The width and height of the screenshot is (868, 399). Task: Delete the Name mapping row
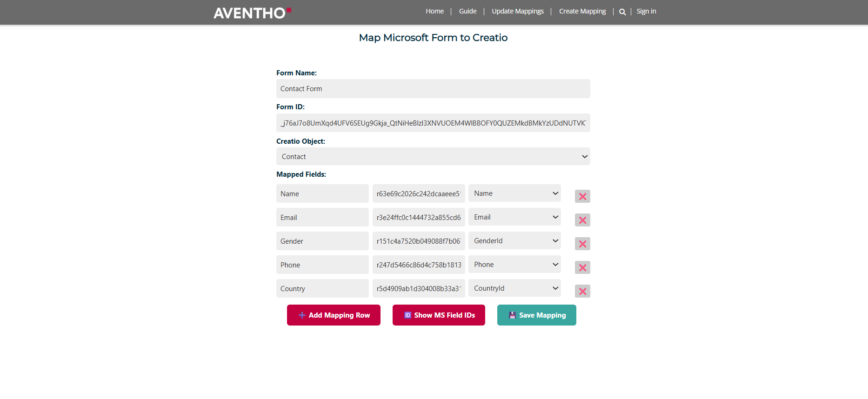click(582, 196)
